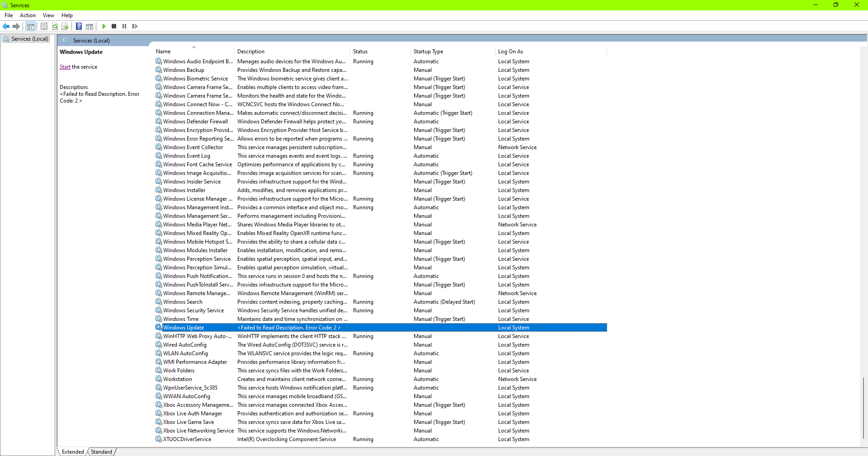
Task: Click the gear icon next to Windows Installer
Action: click(x=159, y=190)
